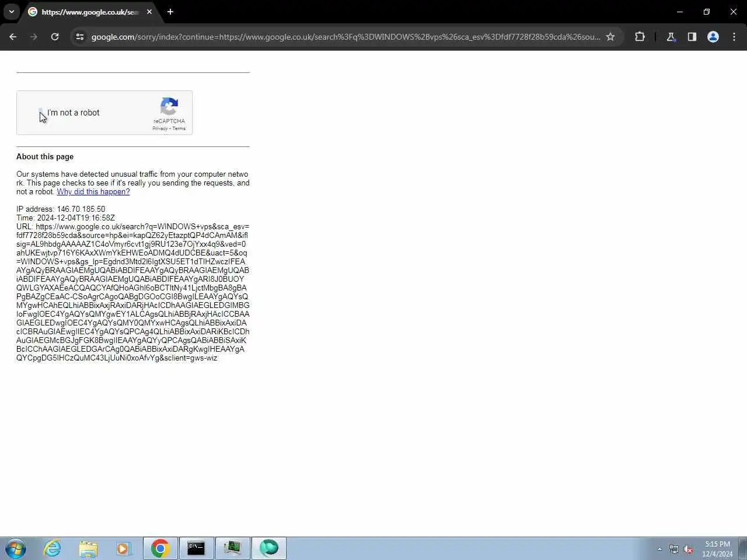Show hidden system tray icons
The width and height of the screenshot is (747, 560).
pyautogui.click(x=659, y=549)
